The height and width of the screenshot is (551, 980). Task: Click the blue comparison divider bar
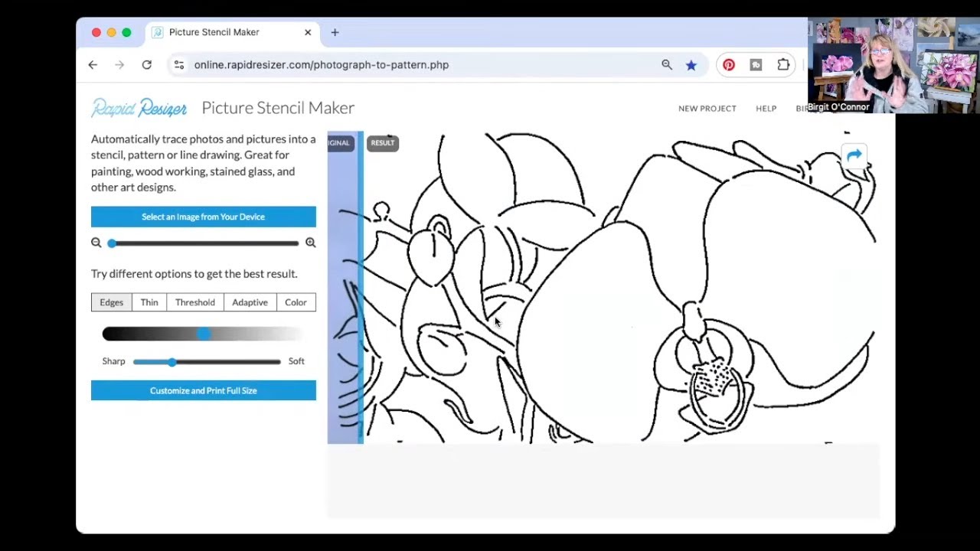(x=360, y=287)
